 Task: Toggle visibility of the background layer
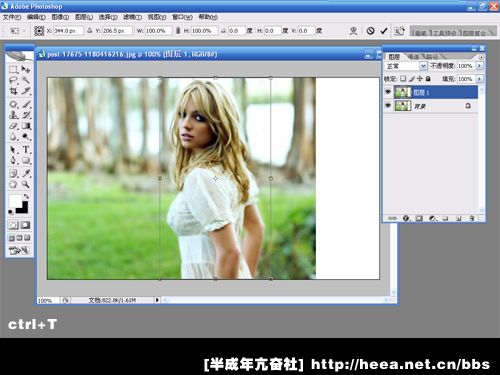(x=388, y=106)
